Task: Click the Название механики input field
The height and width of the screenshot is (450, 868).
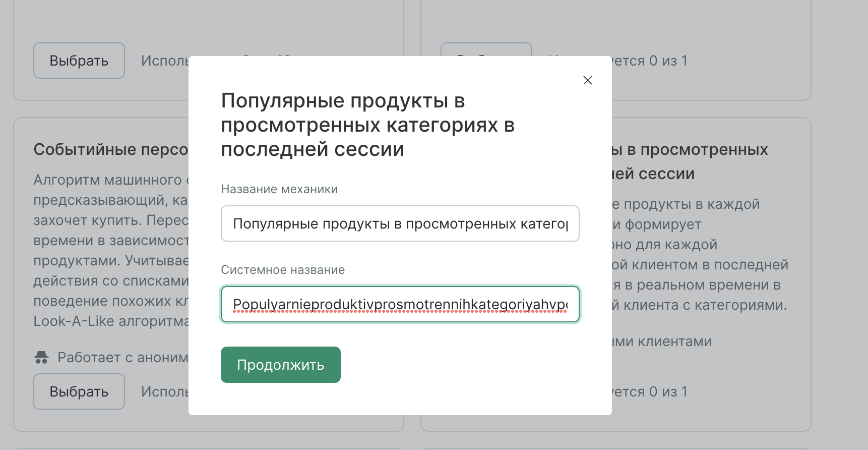Action: (400, 223)
